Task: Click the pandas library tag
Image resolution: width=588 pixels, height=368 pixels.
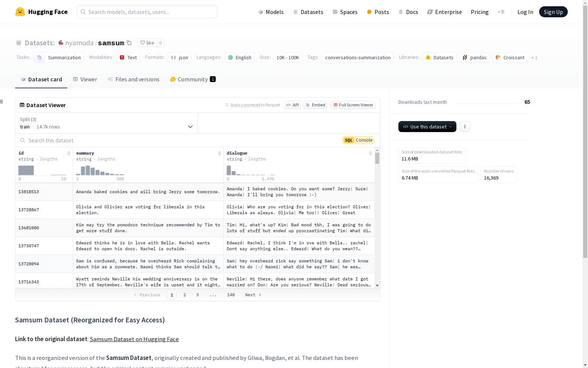Action: pyautogui.click(x=474, y=57)
